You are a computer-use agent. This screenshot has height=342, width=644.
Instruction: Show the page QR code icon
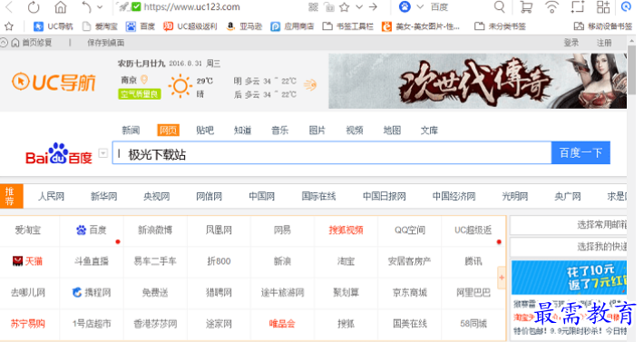313,7
